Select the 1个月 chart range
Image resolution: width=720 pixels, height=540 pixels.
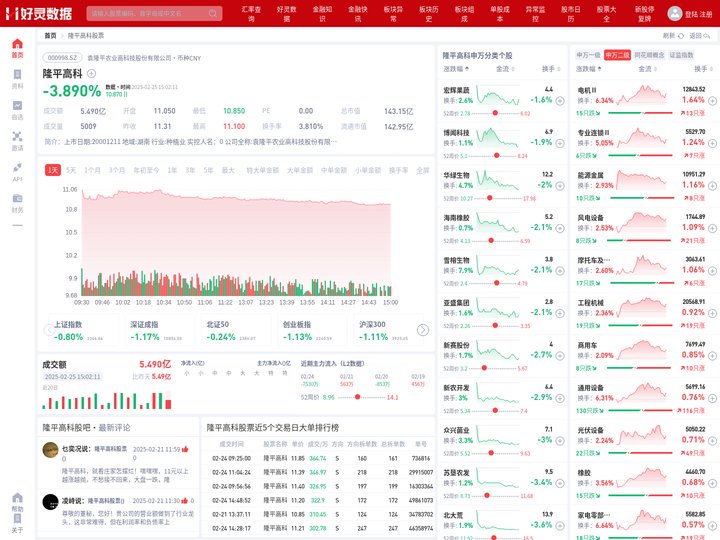92,170
